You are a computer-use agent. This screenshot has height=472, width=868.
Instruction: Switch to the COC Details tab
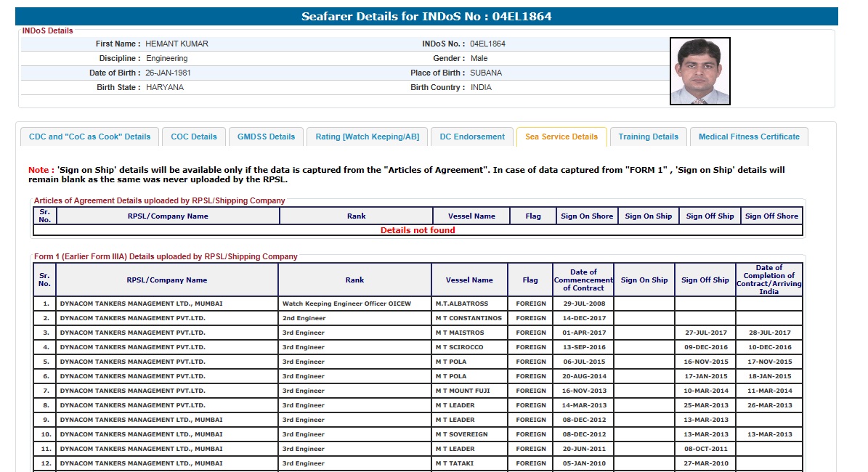[194, 137]
